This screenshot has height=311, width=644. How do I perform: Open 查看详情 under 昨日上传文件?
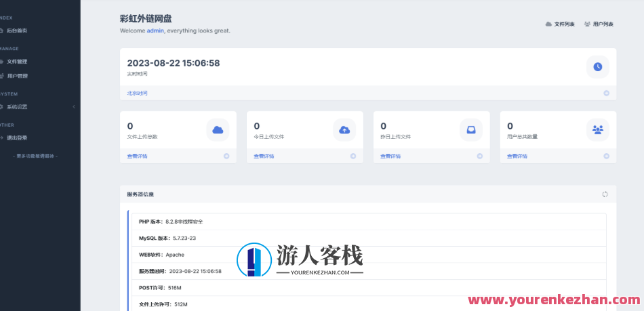point(390,157)
